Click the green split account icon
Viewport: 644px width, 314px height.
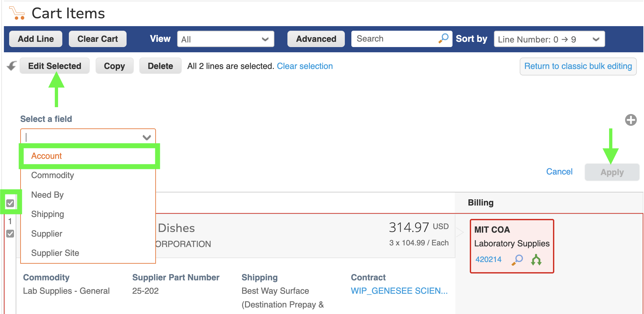point(536,260)
